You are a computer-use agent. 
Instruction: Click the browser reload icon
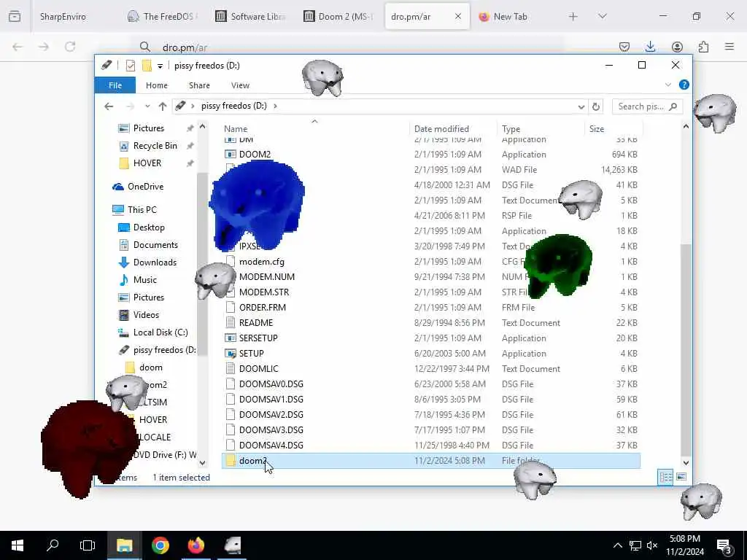tap(70, 47)
